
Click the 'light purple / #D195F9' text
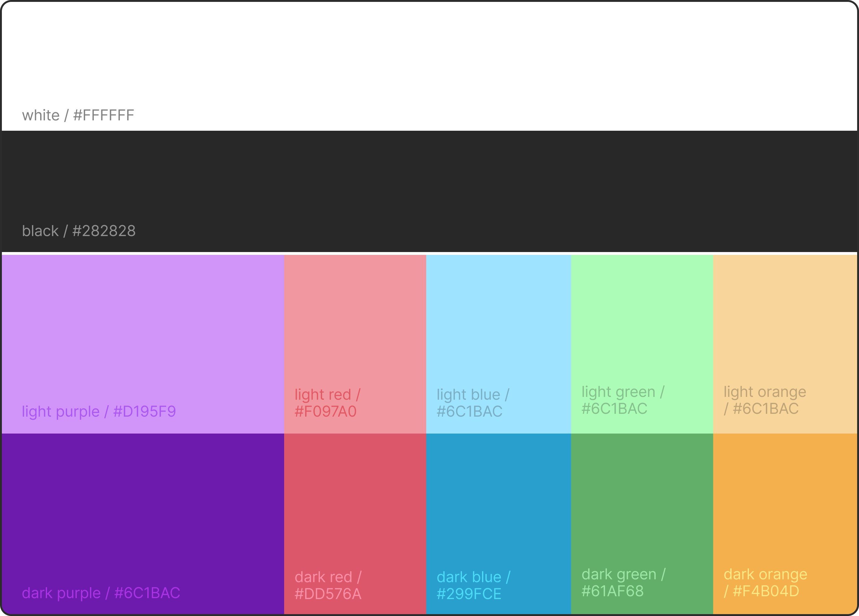click(99, 412)
